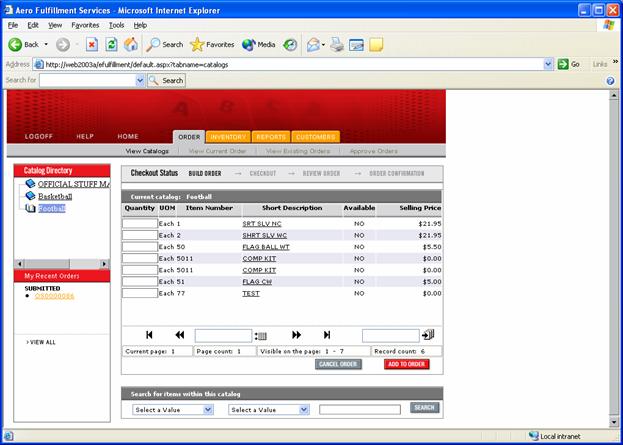Click the quantity field for the TEST item
The width and height of the screenshot is (623, 445).
point(140,293)
